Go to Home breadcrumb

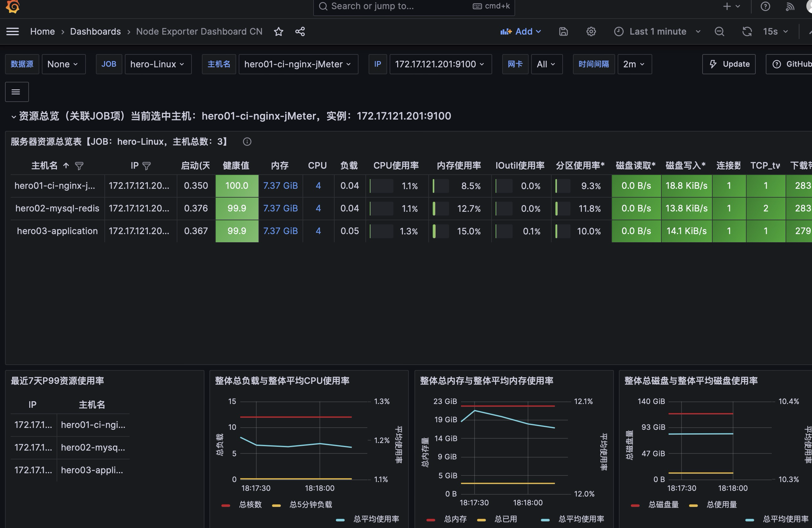[42, 31]
